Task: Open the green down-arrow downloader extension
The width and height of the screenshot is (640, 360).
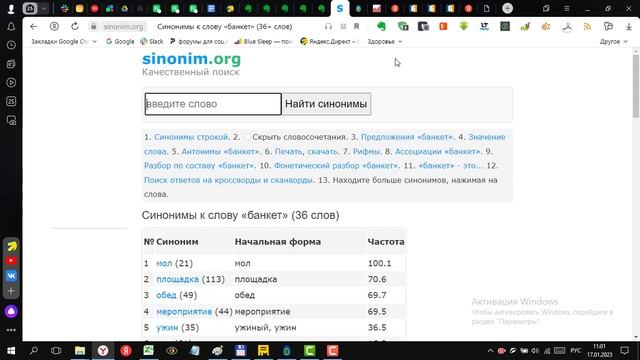Action: tap(464, 27)
